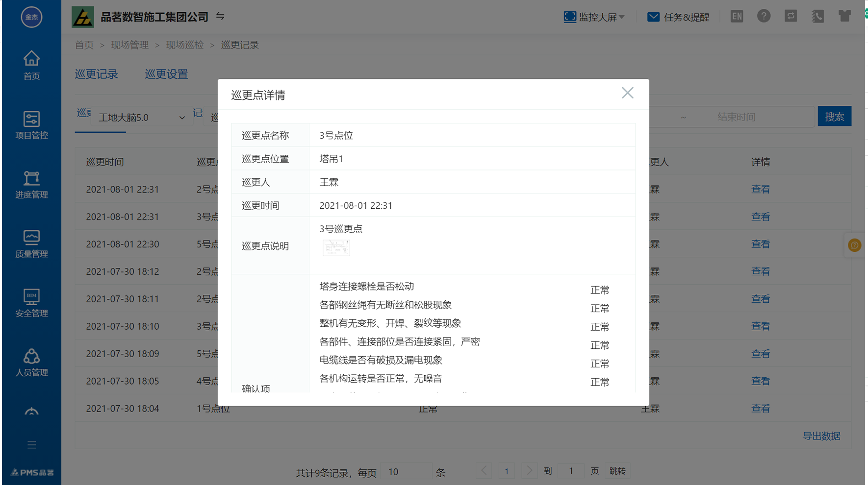
Task: Go to 现场管理 in breadcrumb
Action: [129, 45]
